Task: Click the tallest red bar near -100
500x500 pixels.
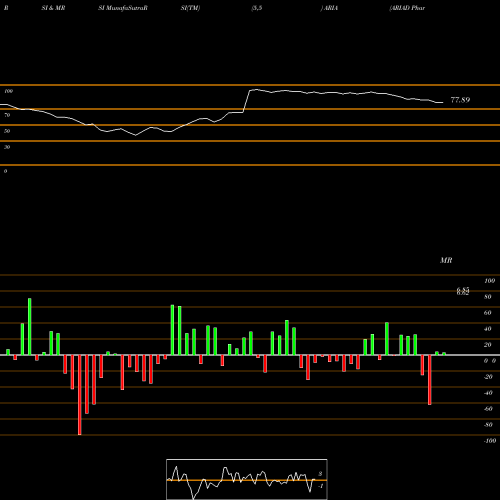Action: (80, 395)
